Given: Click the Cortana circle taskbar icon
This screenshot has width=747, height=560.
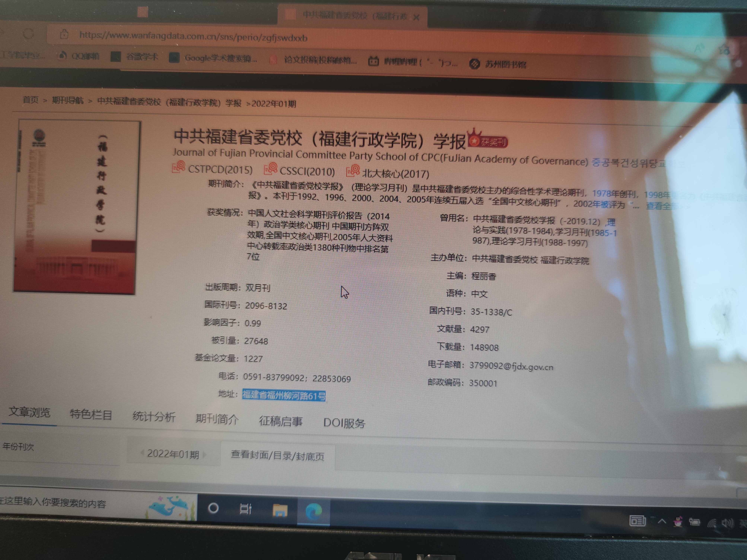Looking at the screenshot, I should coord(213,508).
